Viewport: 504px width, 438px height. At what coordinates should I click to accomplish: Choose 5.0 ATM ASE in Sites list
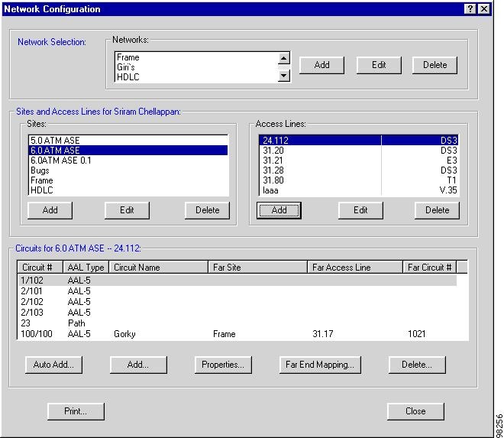click(54, 141)
